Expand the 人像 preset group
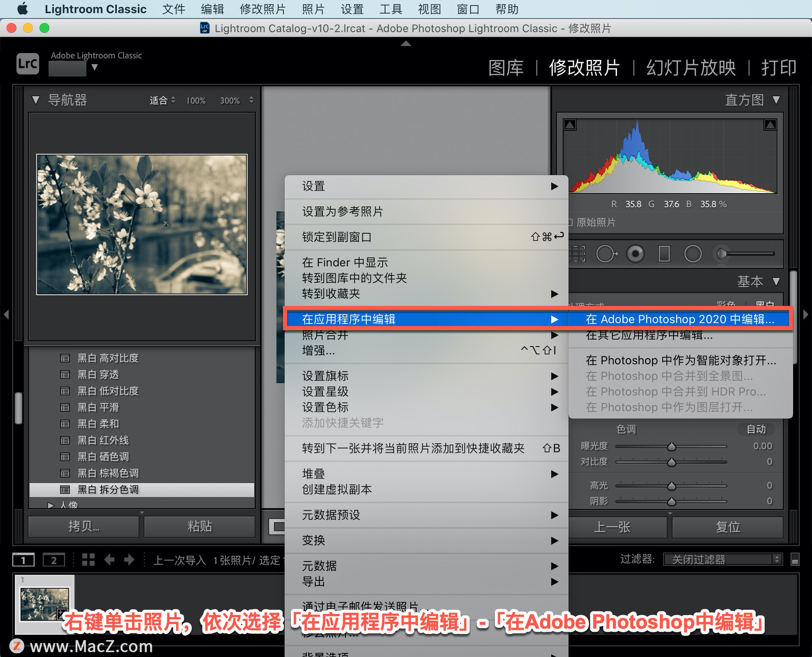This screenshot has width=812, height=657. point(51,505)
